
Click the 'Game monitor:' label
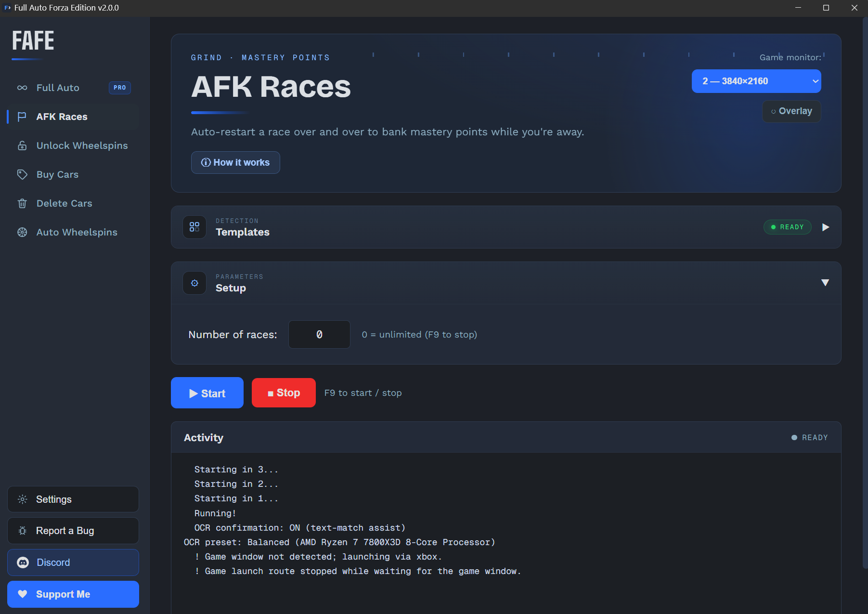pos(790,57)
